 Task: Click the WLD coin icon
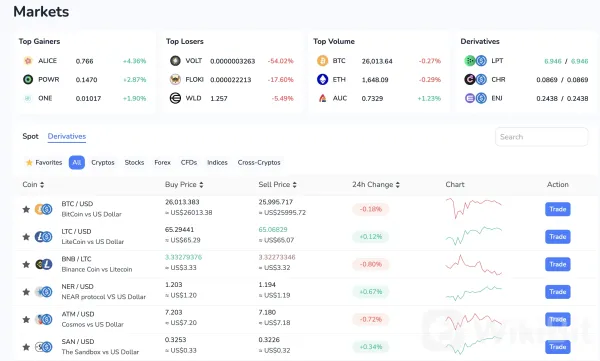click(x=175, y=98)
